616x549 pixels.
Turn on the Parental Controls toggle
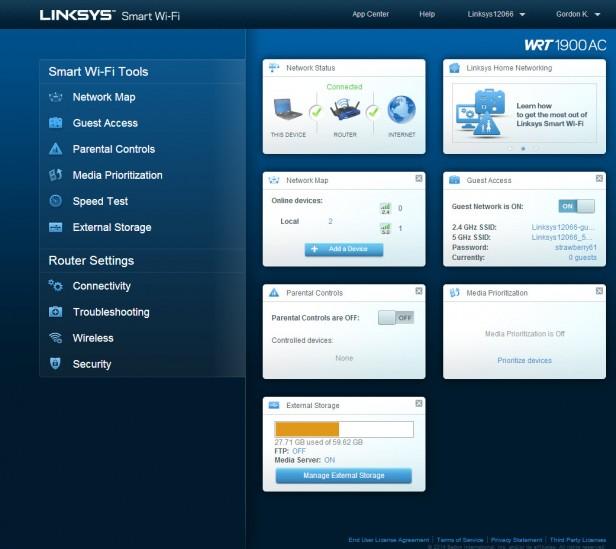click(396, 318)
